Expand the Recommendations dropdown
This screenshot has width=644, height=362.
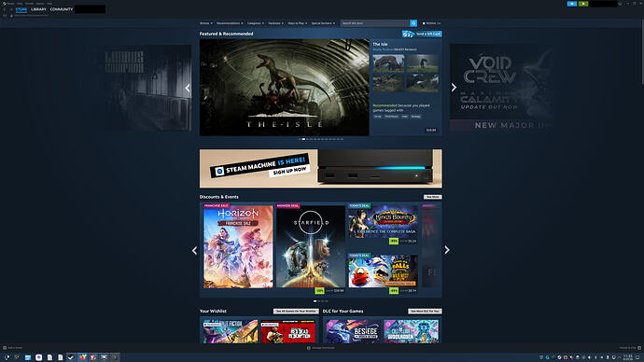[230, 23]
